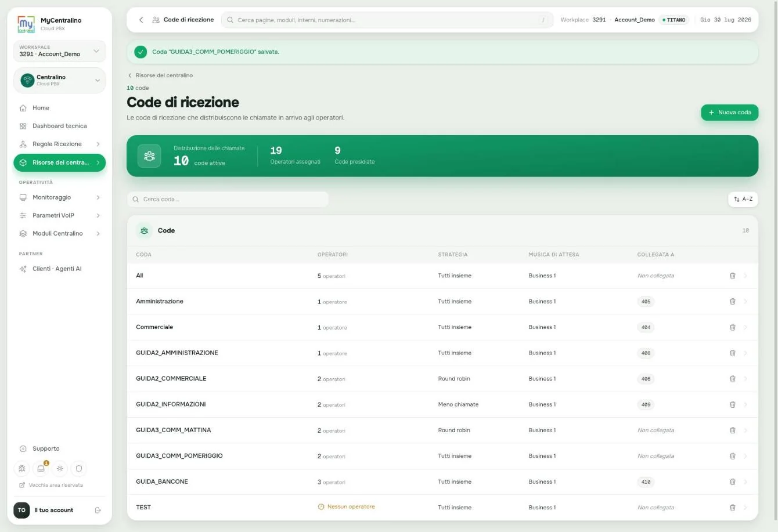Open the Centralino Cloud PBX selector
This screenshot has height=532, width=778.
click(59, 80)
